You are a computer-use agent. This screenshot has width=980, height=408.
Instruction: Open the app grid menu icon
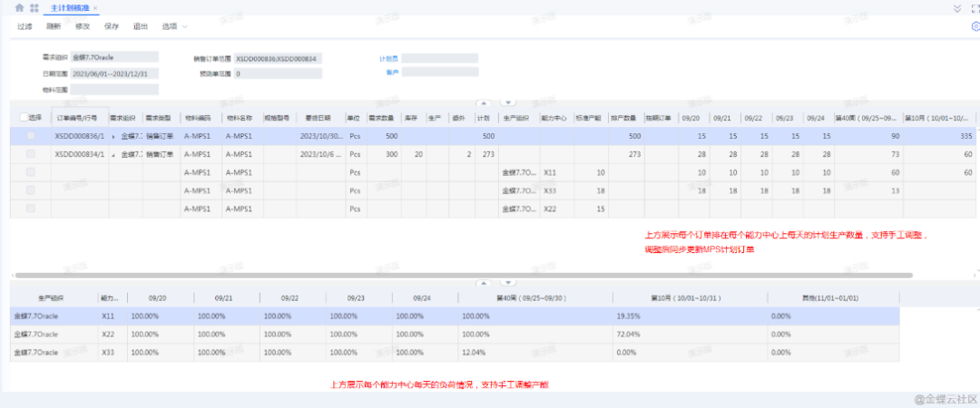click(34, 7)
